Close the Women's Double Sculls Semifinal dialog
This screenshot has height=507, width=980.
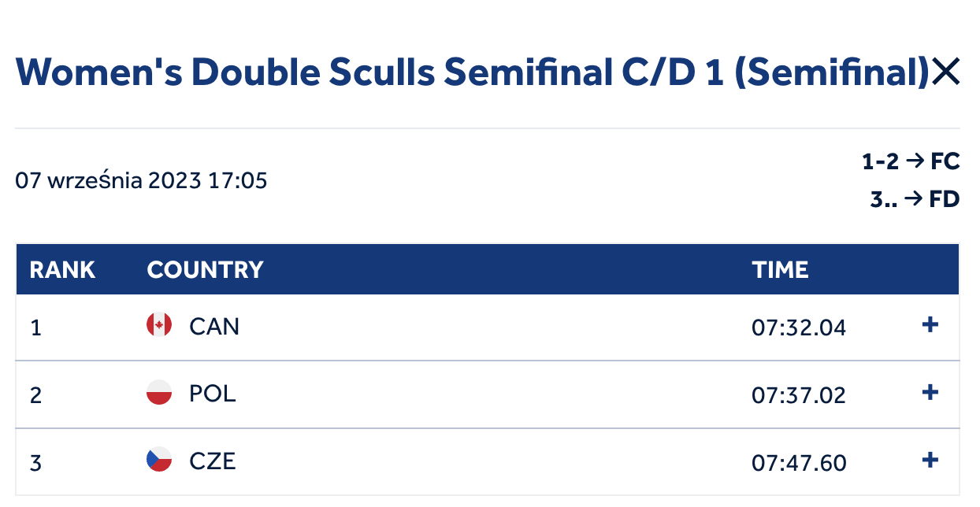pos(945,72)
